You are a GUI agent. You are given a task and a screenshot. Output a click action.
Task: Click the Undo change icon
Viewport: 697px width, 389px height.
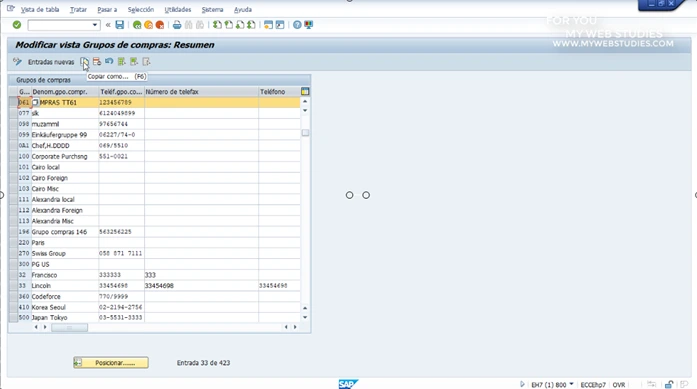click(x=109, y=62)
